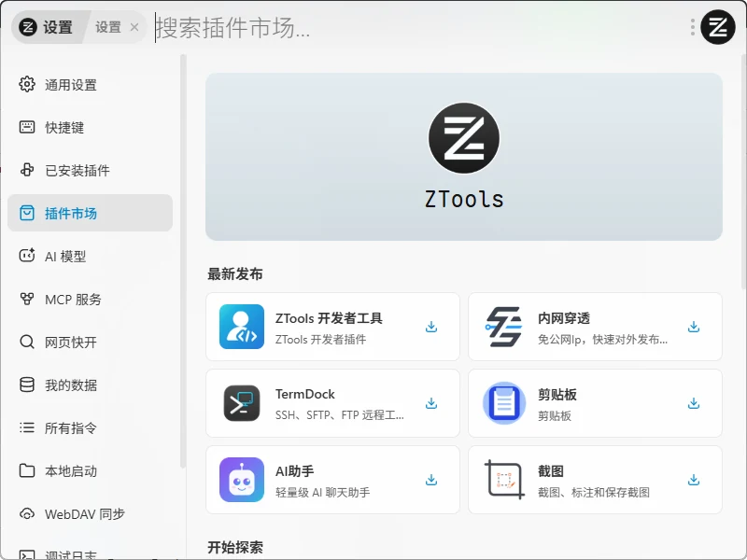Click the 我的数据 database icon

click(x=27, y=385)
